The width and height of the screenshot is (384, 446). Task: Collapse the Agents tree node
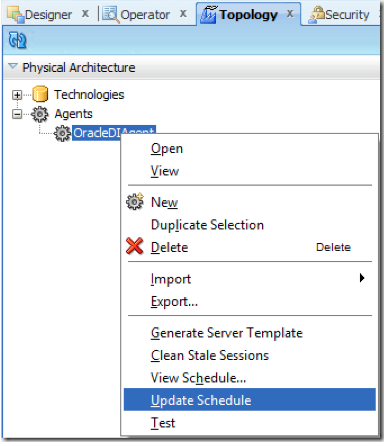[x=17, y=114]
